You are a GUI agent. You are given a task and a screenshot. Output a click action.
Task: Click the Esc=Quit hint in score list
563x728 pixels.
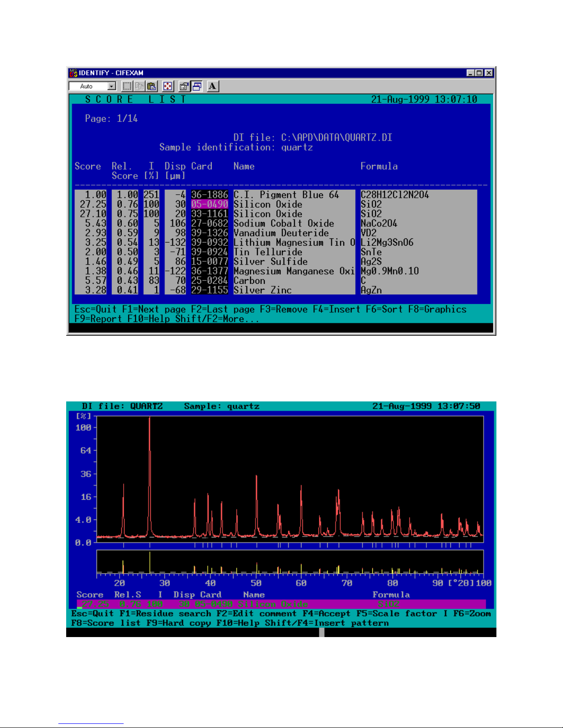point(96,309)
